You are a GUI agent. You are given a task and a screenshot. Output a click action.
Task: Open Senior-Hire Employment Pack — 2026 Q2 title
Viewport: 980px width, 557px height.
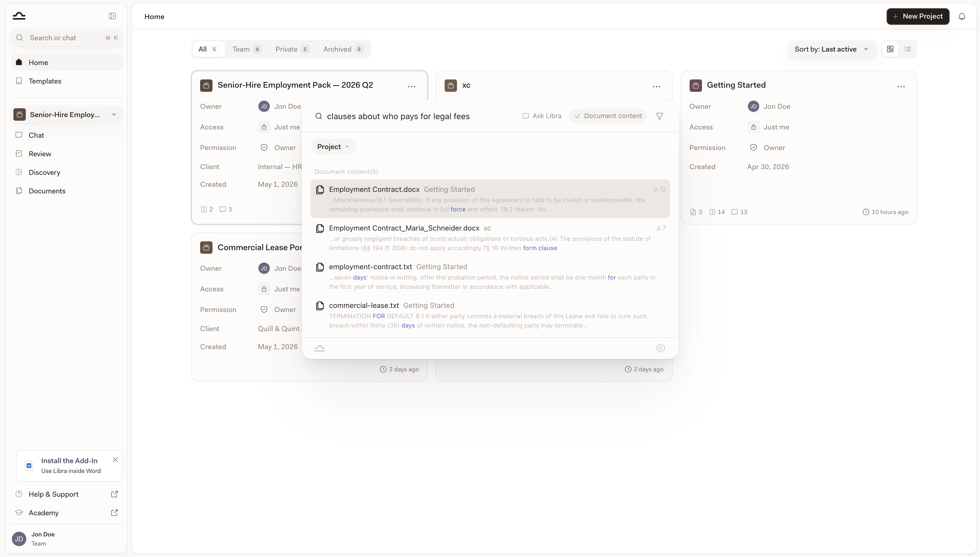(x=295, y=85)
